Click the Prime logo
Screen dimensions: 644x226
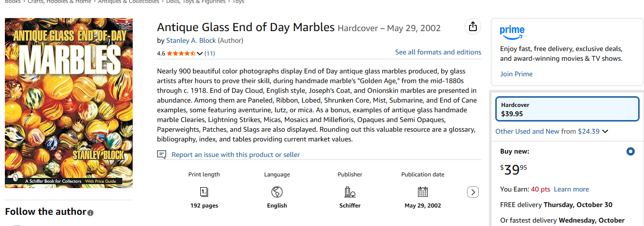pos(512,32)
